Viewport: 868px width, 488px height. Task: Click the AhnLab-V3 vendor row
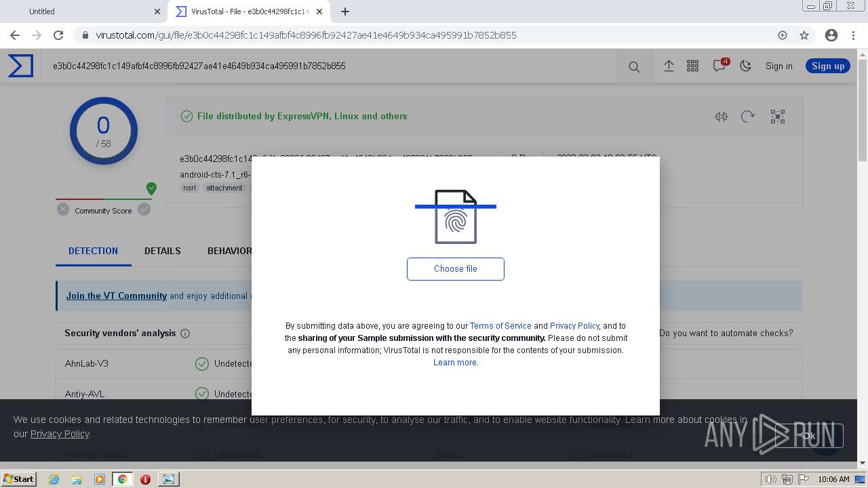pos(429,363)
